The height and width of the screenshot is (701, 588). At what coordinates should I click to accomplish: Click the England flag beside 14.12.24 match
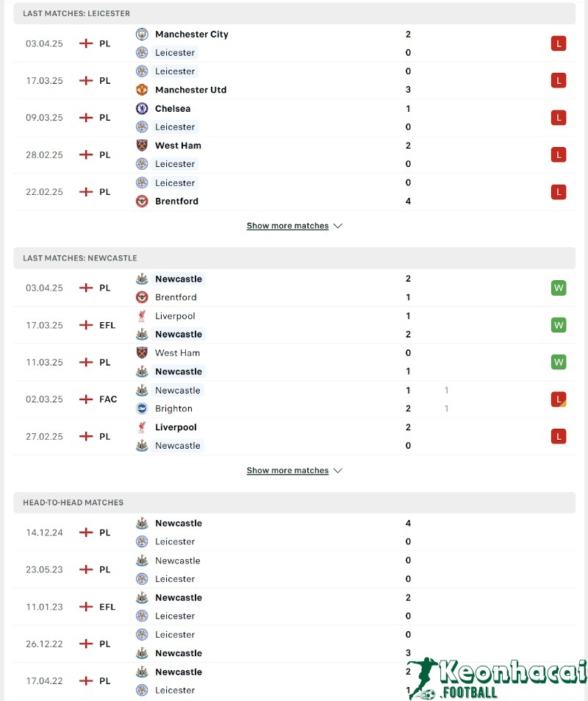[x=86, y=533]
